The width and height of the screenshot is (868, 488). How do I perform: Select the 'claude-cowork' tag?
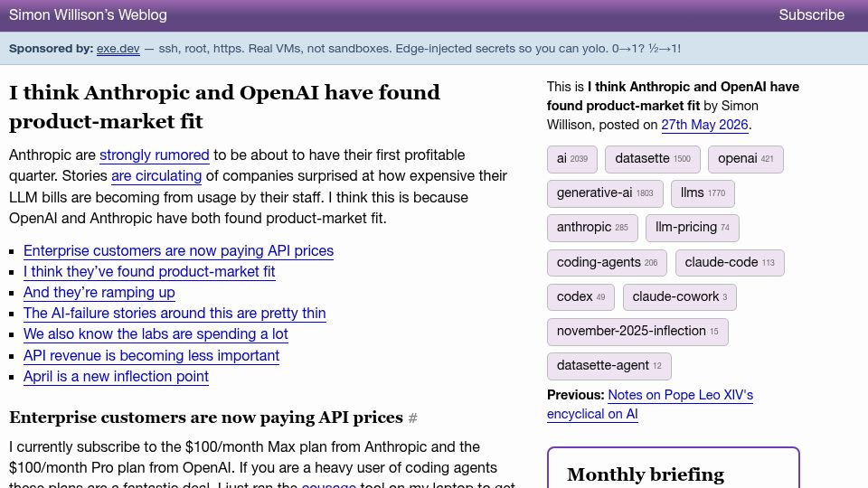coord(680,297)
